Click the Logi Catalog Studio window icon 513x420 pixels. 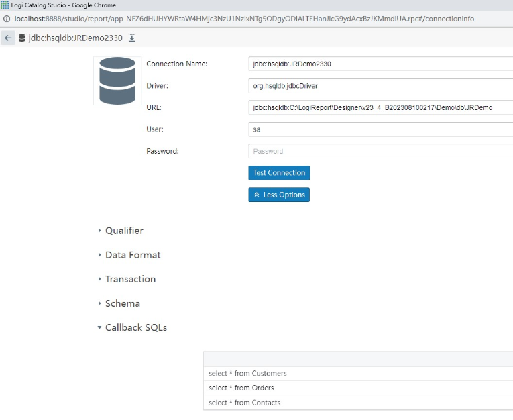coord(5,5)
